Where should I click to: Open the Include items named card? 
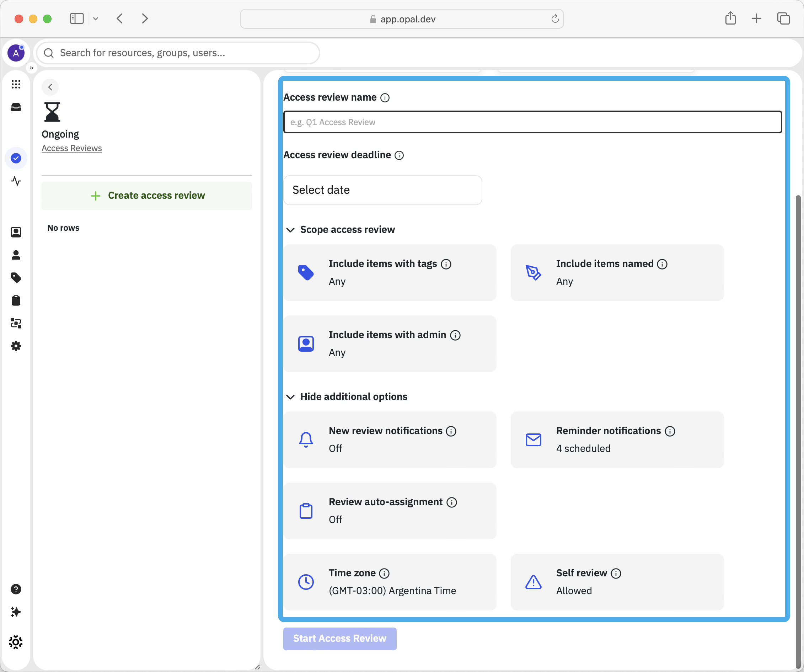(617, 273)
